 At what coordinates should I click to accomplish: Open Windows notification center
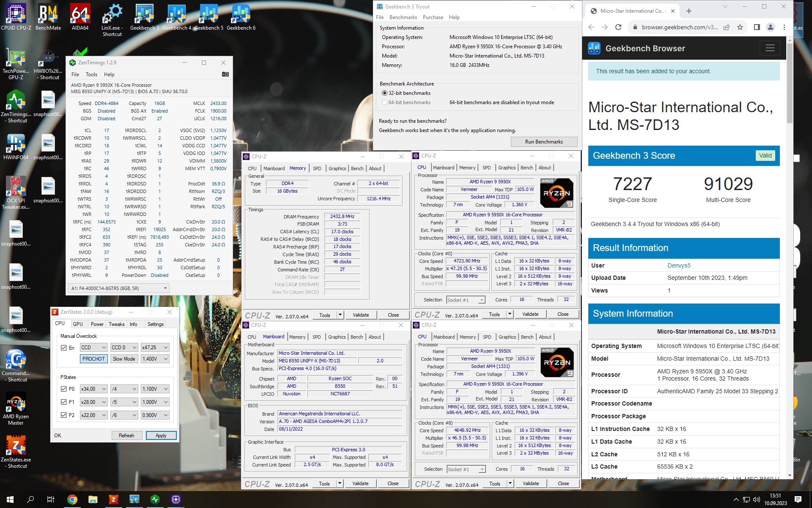(798, 500)
